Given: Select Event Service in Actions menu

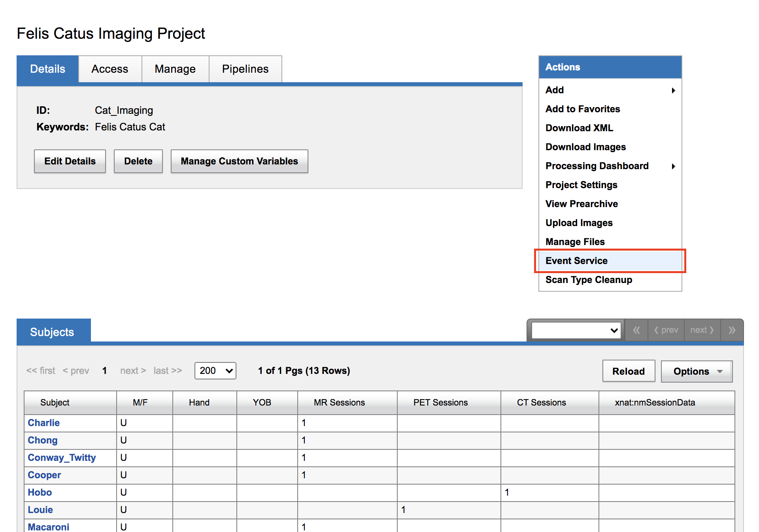Looking at the screenshot, I should 576,261.
